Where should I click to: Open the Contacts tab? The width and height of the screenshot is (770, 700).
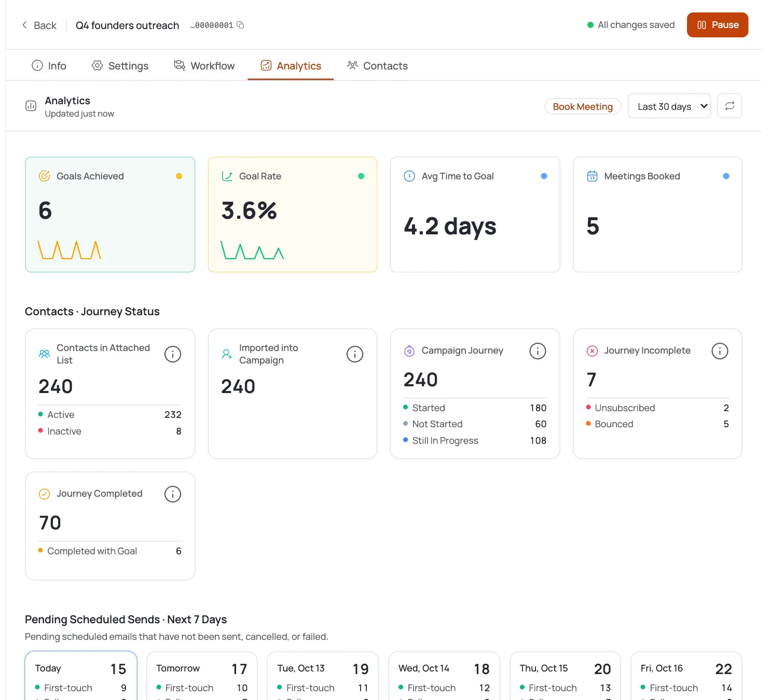click(x=377, y=66)
